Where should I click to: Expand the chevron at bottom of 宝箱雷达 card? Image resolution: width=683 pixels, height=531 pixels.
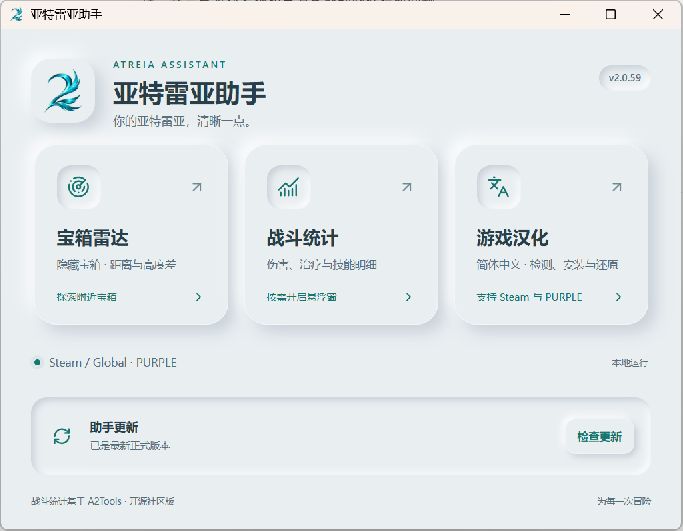[x=198, y=297]
